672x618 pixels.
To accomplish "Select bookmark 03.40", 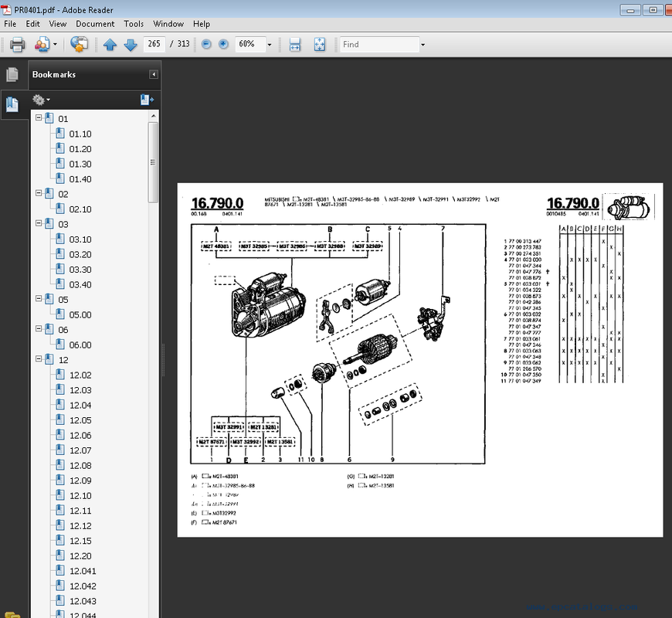I will pos(80,284).
